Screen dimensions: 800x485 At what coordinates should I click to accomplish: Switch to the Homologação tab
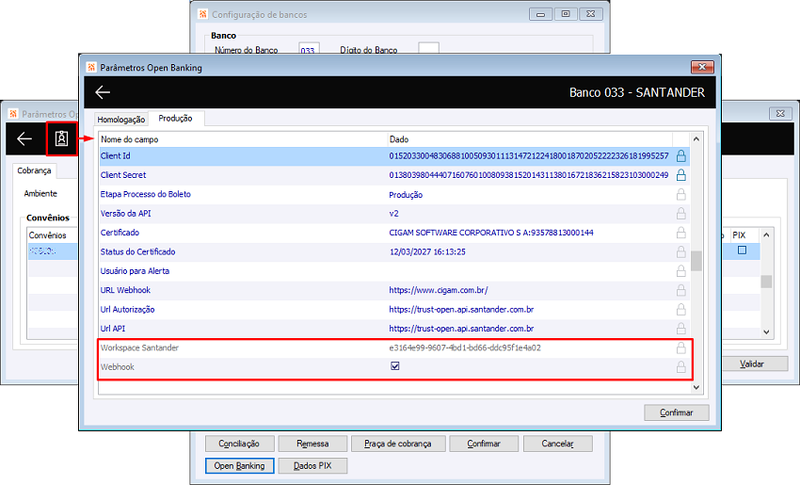(x=121, y=119)
